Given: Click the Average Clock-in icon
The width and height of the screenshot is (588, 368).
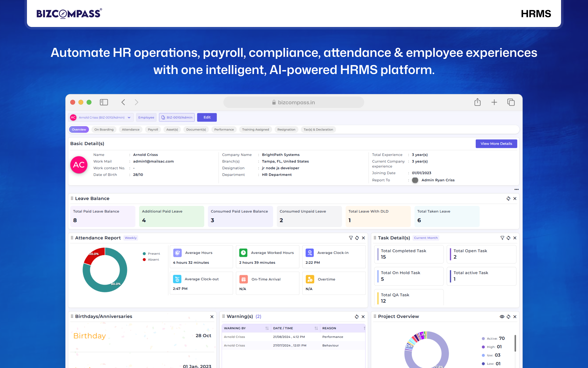Looking at the screenshot, I should point(310,253).
